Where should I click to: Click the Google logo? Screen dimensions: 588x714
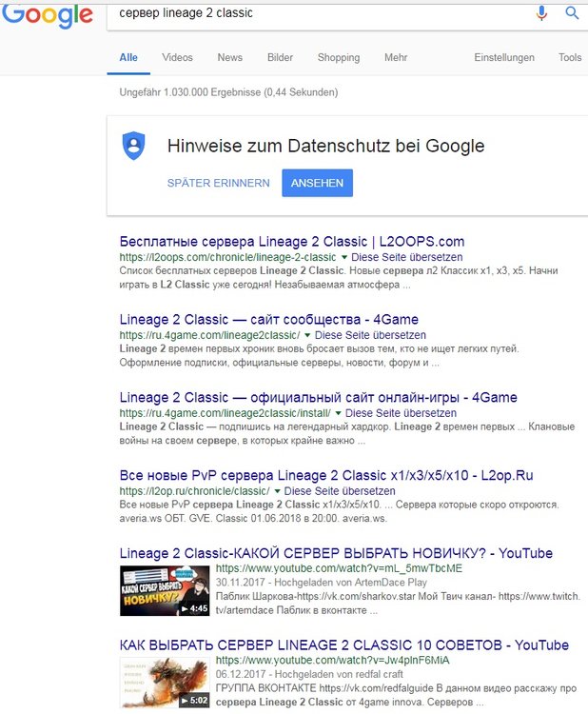48,15
